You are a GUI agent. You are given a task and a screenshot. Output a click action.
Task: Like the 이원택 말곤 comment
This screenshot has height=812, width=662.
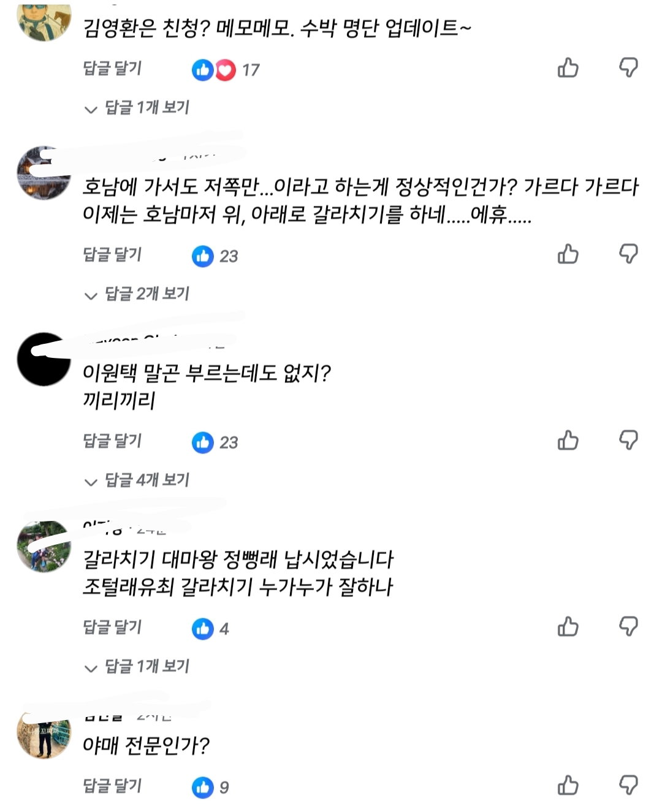[x=568, y=440]
